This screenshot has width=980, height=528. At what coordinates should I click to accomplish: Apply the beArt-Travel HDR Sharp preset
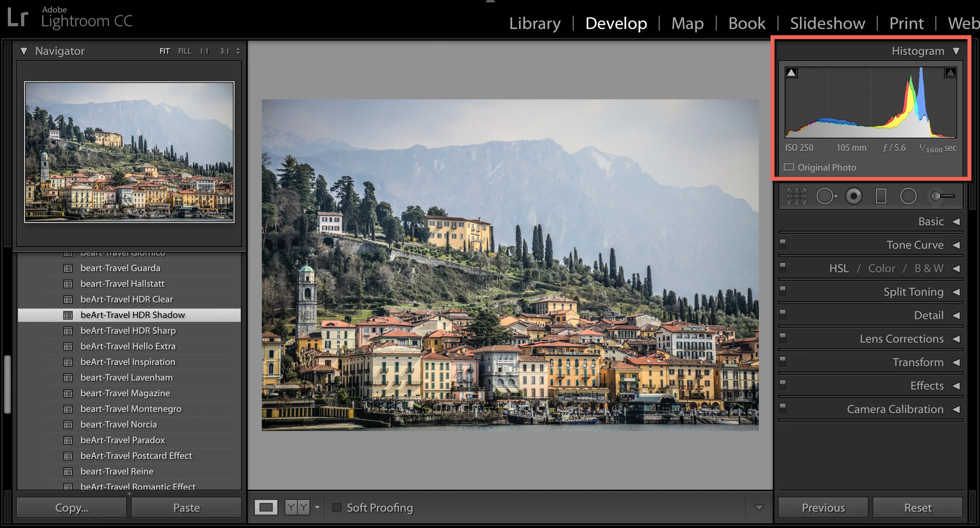click(x=128, y=331)
